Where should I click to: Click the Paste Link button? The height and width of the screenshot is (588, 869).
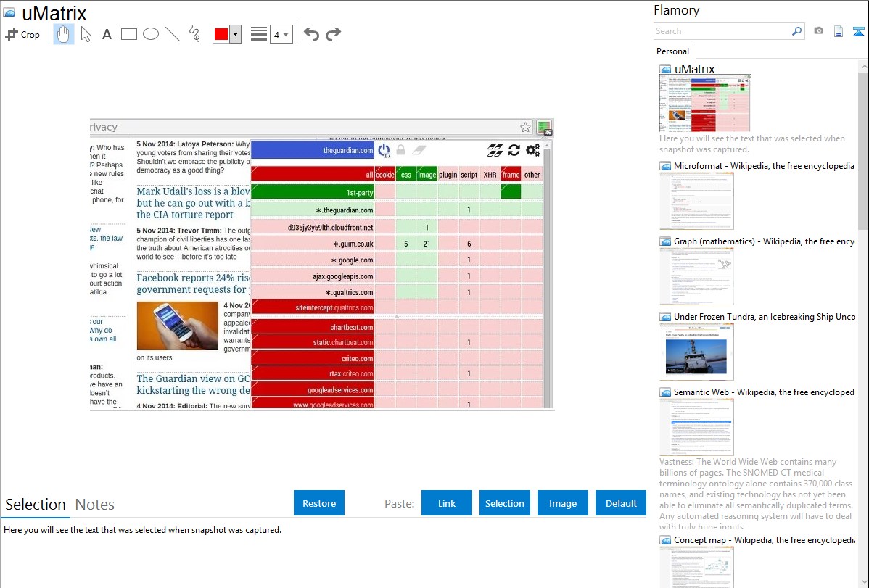click(x=447, y=503)
